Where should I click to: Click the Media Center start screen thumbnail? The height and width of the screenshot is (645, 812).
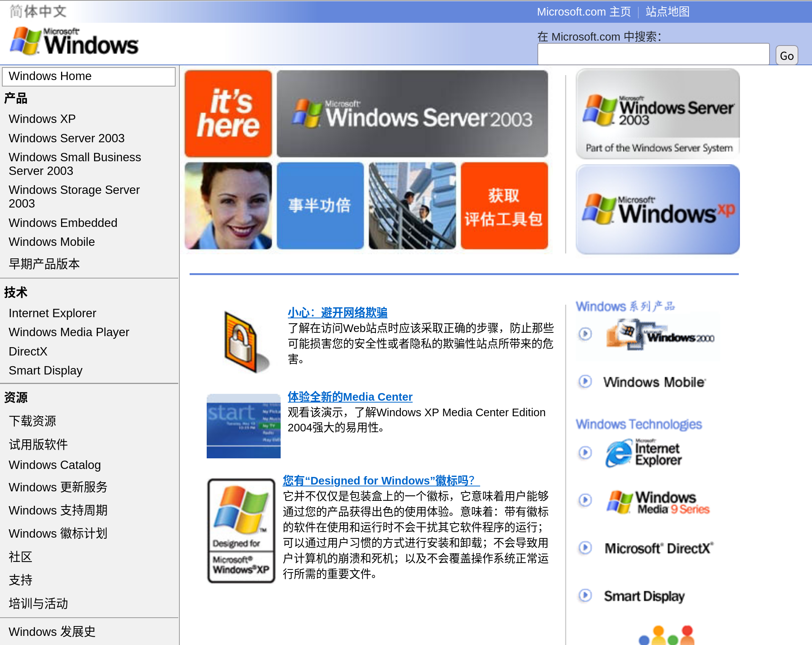click(x=243, y=426)
